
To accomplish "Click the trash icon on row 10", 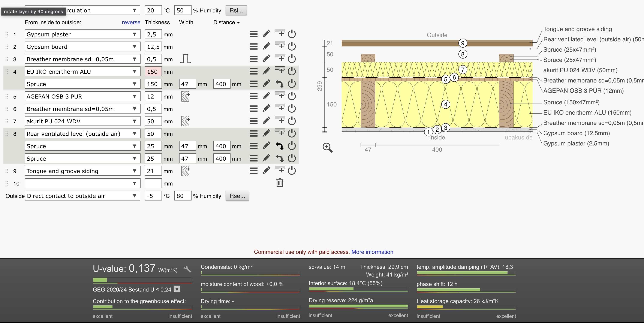I will 280,183.
